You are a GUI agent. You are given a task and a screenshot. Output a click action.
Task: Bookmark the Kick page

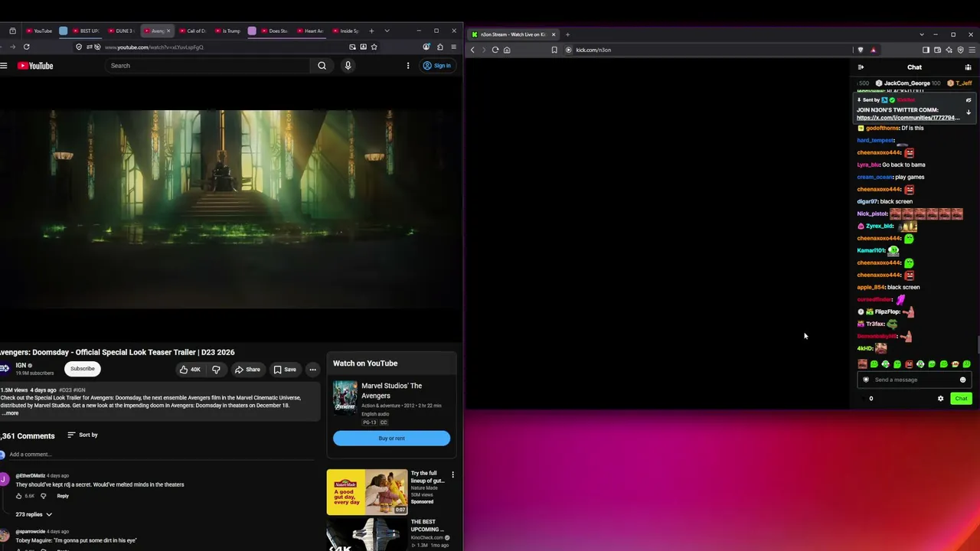pyautogui.click(x=554, y=50)
